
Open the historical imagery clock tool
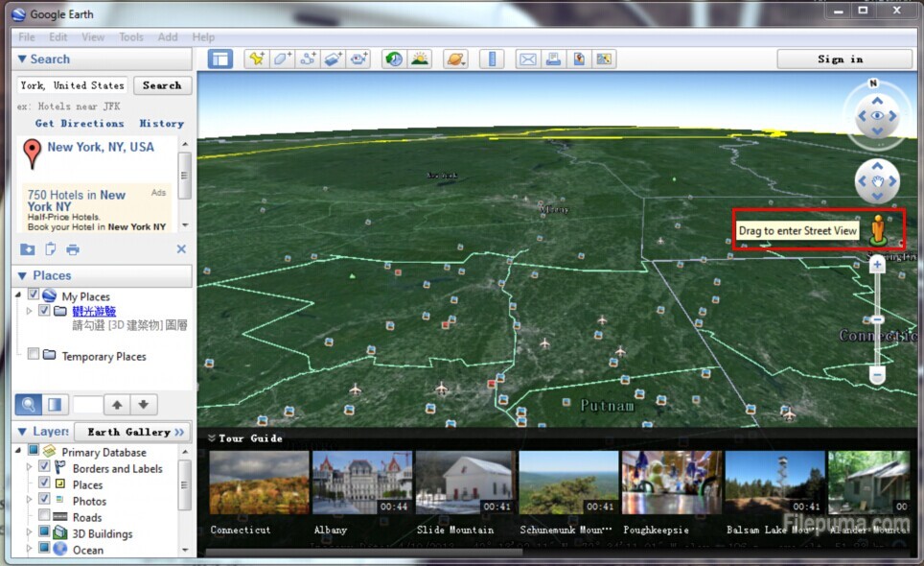(394, 59)
